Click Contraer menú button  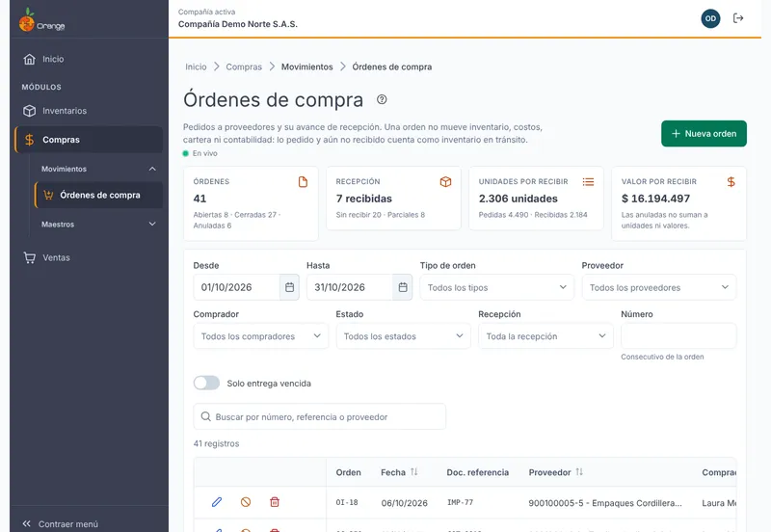pyautogui.click(x=61, y=523)
